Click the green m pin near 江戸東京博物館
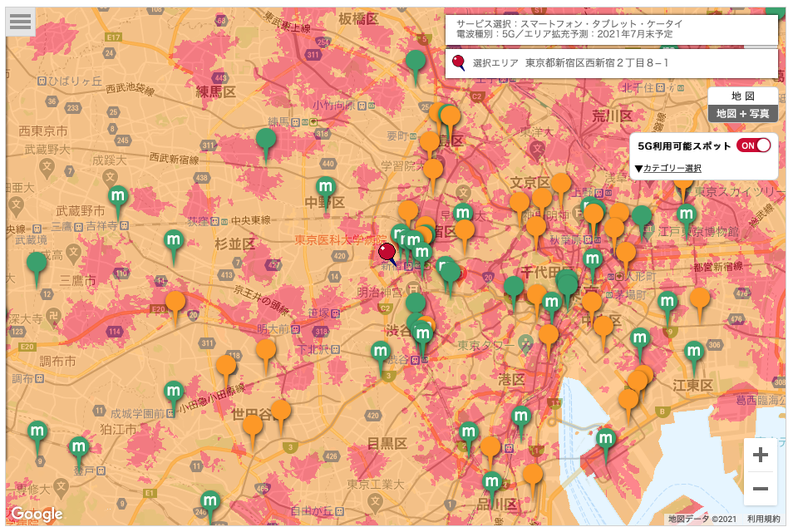Viewport: 793px width, 532px height. pos(687,217)
